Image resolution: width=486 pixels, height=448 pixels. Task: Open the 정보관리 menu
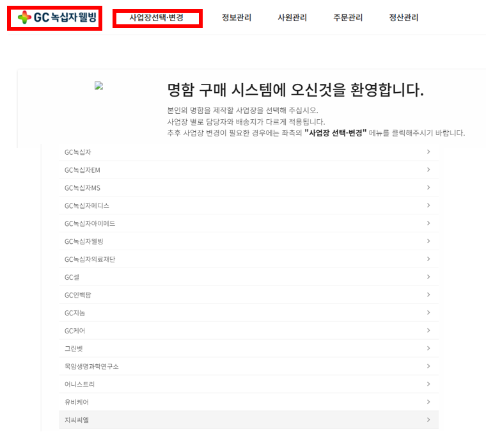pos(237,18)
